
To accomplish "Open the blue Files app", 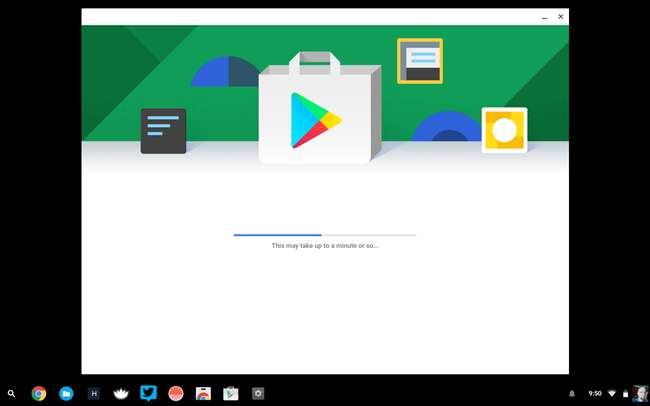I will pyautogui.click(x=66, y=394).
